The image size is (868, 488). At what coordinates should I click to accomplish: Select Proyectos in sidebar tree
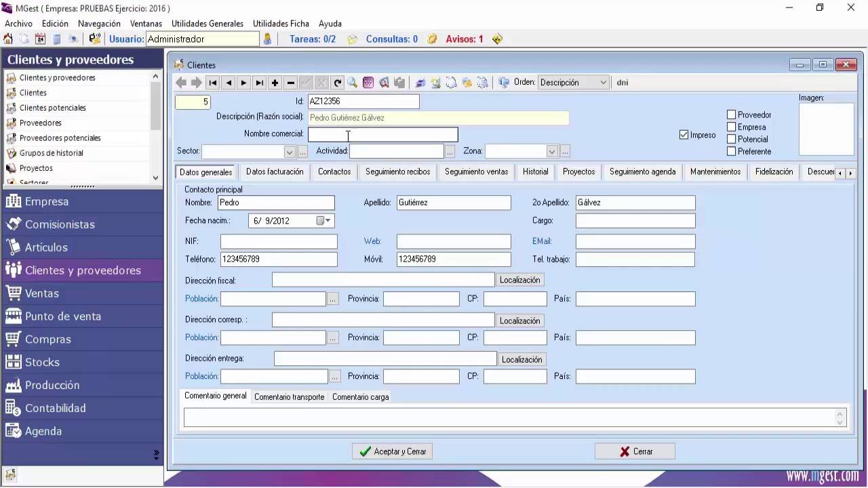click(36, 168)
